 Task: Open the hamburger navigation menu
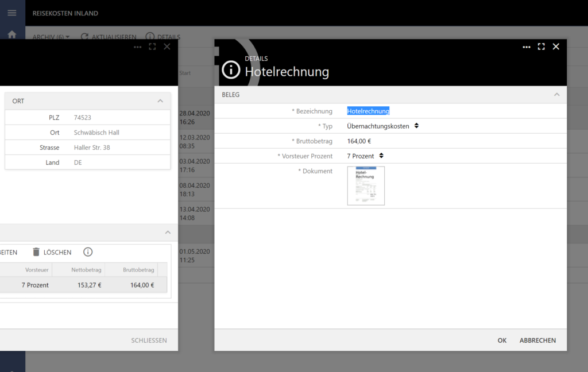pos(12,13)
